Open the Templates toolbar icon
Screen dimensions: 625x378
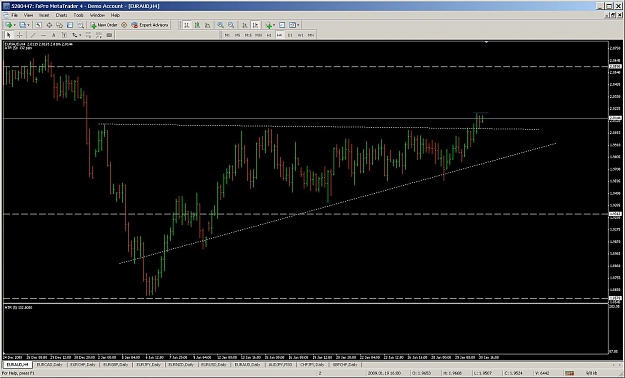[292, 25]
